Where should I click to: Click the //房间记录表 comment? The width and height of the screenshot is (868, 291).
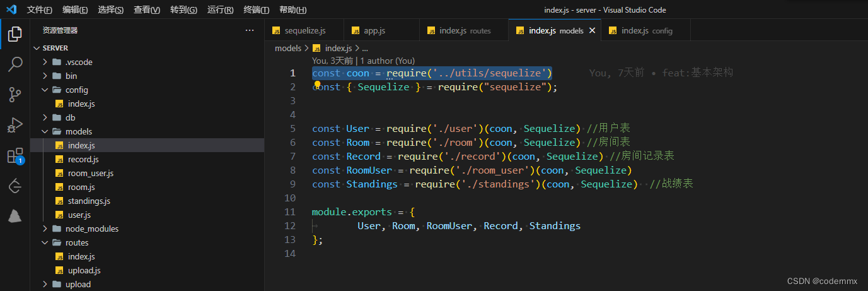pos(642,157)
